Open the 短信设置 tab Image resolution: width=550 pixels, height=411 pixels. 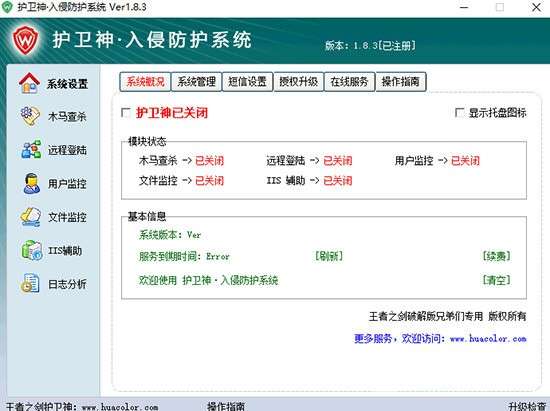pos(248,82)
